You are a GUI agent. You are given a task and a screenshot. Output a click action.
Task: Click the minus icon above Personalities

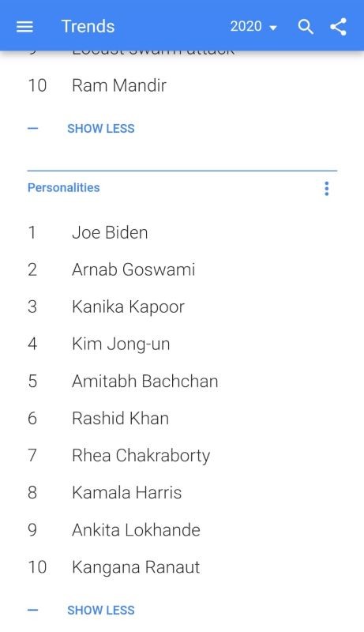point(32,129)
